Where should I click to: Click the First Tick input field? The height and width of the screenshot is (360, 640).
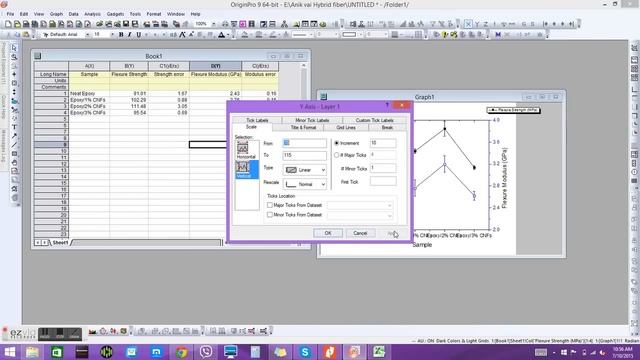coord(383,181)
